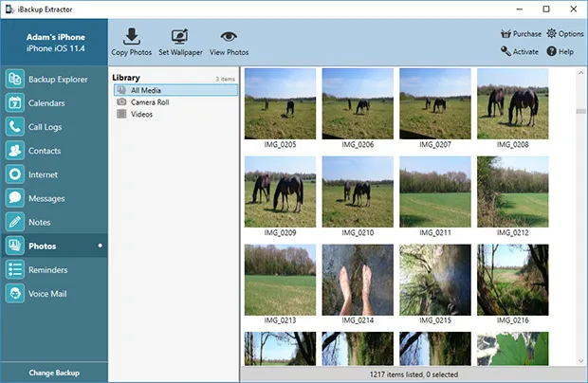The height and width of the screenshot is (383, 588).
Task: Click the Contacts people icon
Action: (x=15, y=151)
